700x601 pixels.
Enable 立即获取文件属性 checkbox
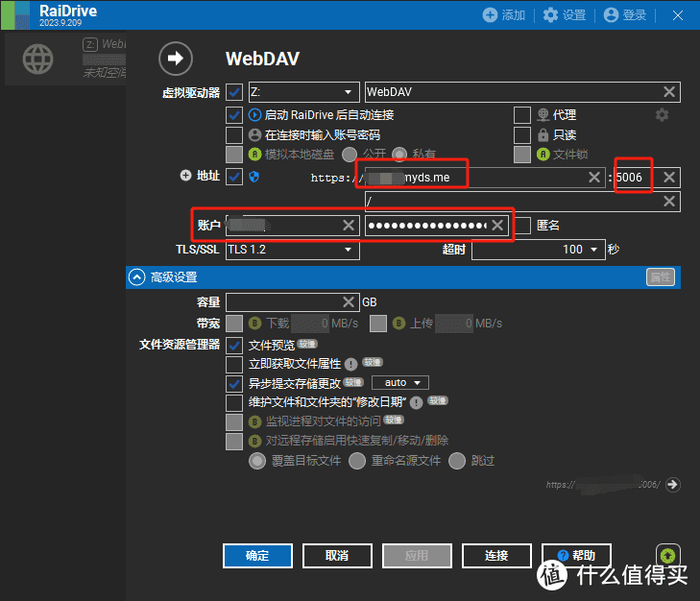coord(234,365)
